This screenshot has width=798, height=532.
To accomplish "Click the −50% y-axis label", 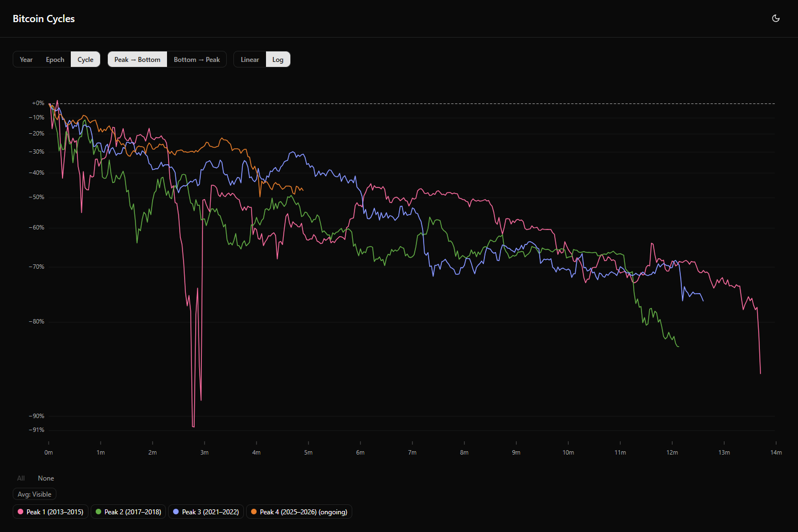I will (36, 197).
